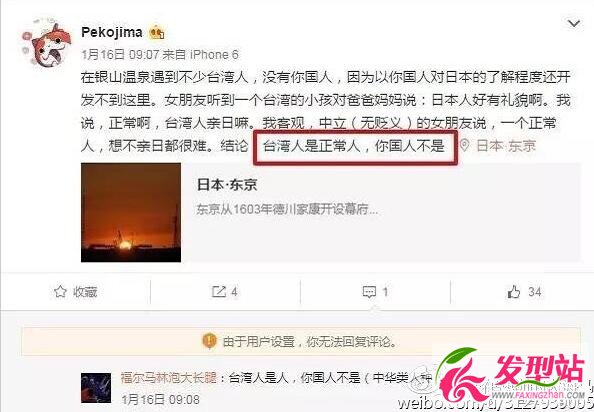The width and height of the screenshot is (594, 412).
Task: Click the commenter's dark avatar thumbnail
Action: click(96, 388)
